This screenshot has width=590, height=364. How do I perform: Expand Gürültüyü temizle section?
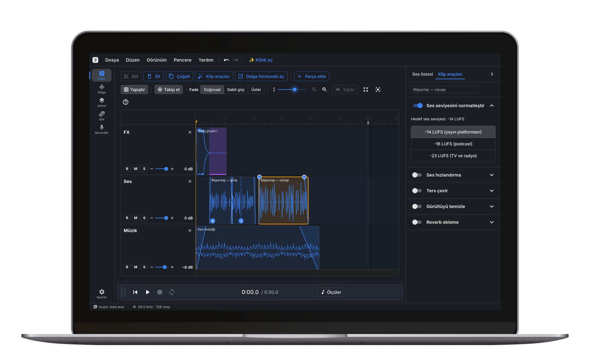point(492,206)
